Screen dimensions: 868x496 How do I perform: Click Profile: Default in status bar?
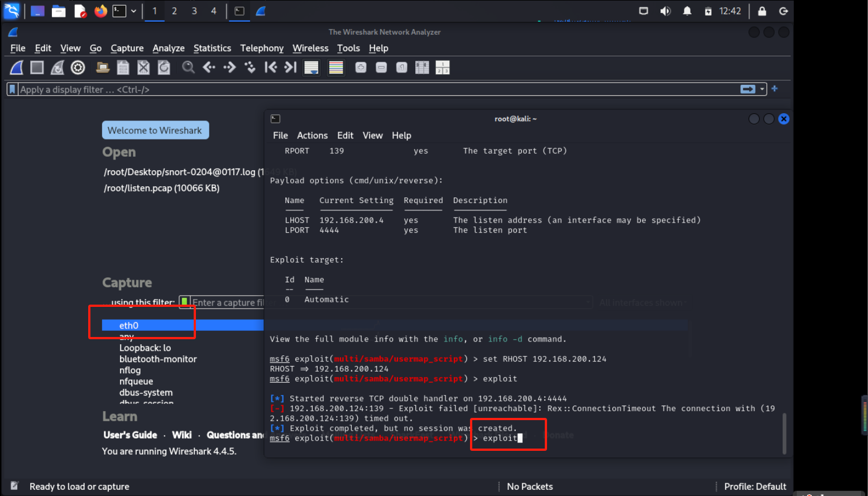[x=755, y=487]
